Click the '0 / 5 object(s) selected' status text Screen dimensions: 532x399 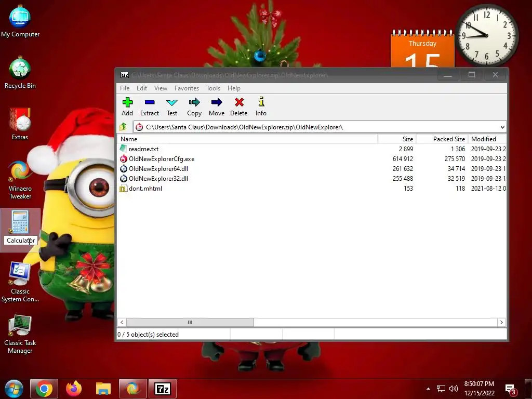point(148,335)
